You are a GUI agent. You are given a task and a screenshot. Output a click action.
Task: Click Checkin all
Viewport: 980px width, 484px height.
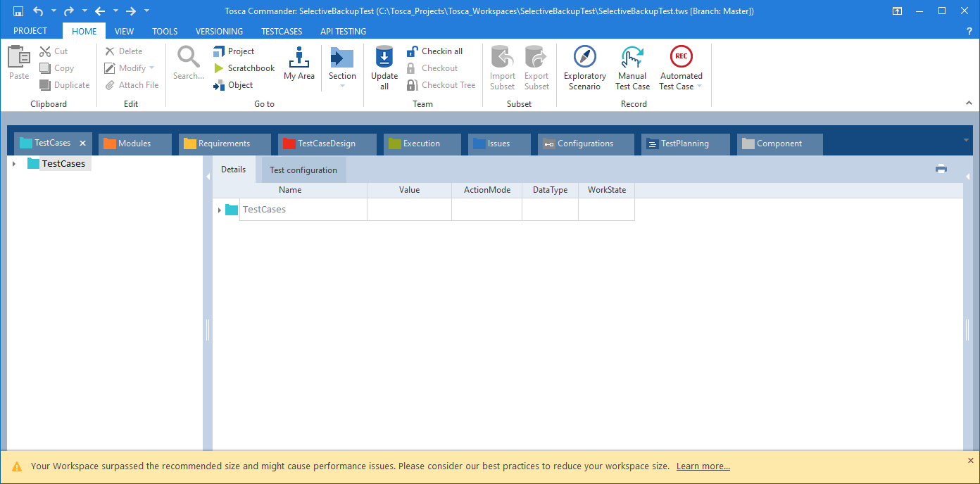(435, 51)
